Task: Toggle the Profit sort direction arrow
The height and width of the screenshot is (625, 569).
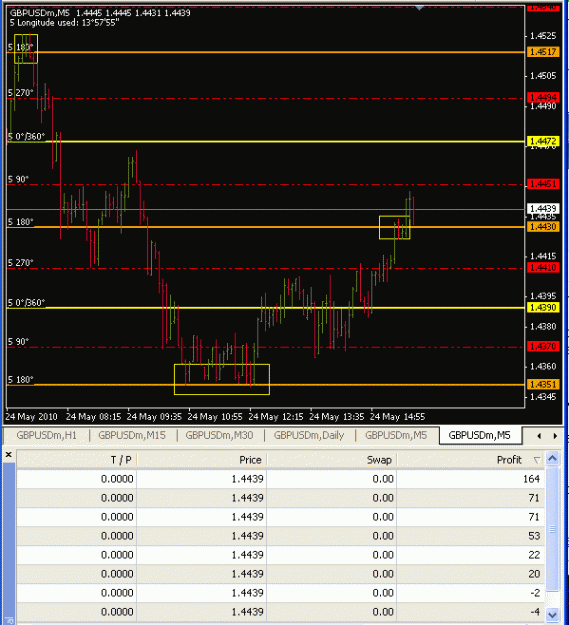Action: pyautogui.click(x=537, y=460)
